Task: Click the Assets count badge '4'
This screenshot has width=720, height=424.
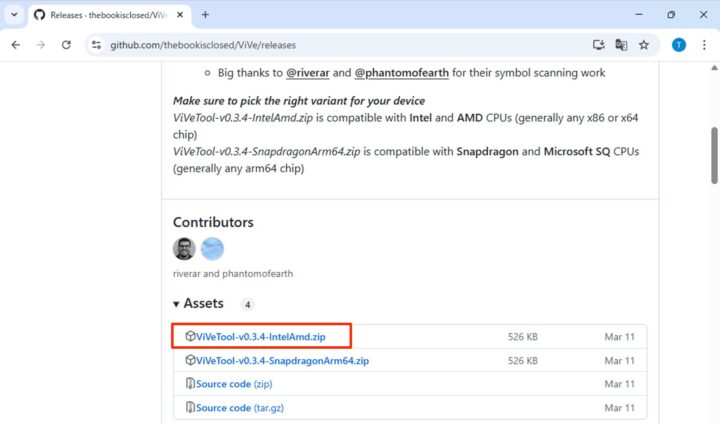Action: pyautogui.click(x=248, y=305)
